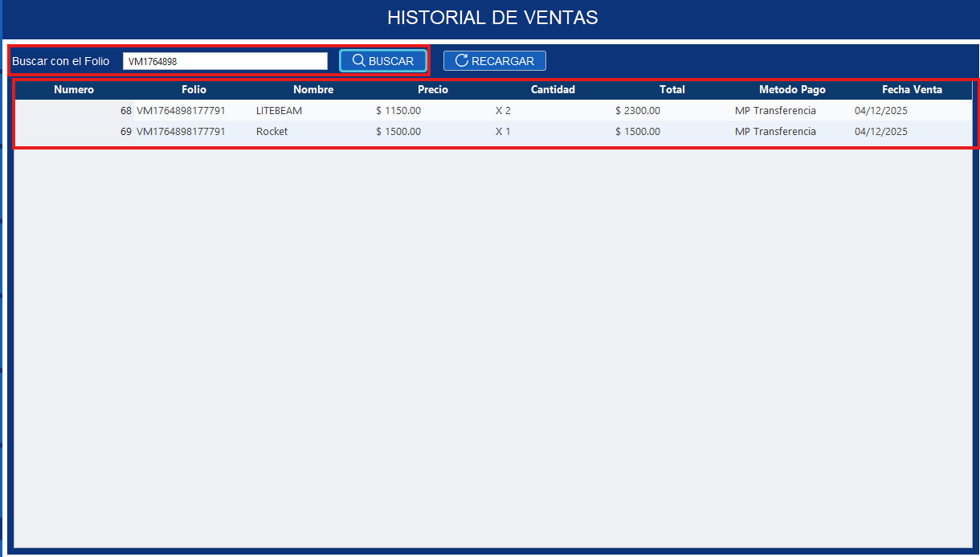Select the LITEBEAM sale row
980x557 pixels.
click(490, 110)
